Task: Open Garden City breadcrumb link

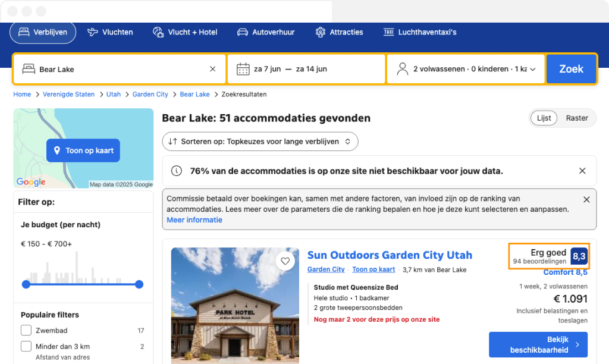Action: 150,95
